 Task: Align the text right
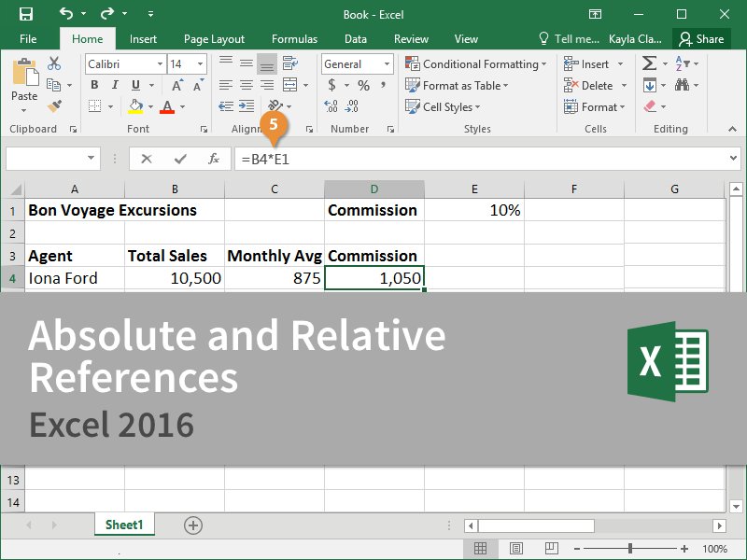point(267,85)
